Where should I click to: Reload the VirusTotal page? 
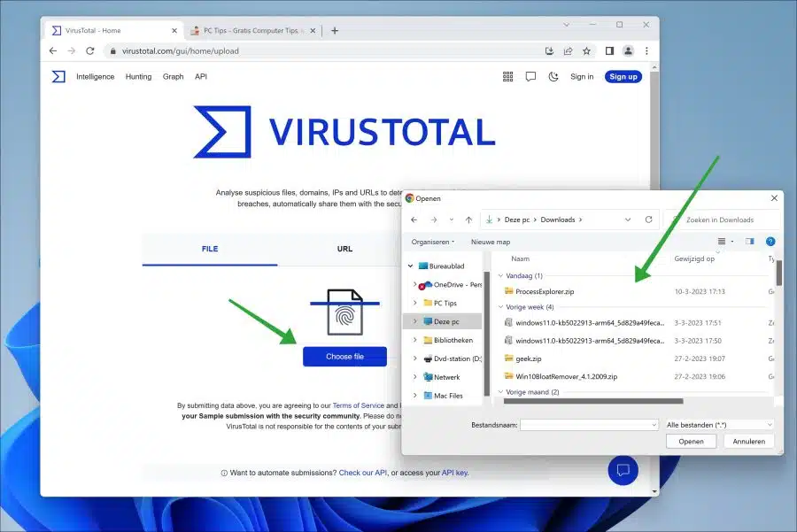click(x=90, y=50)
